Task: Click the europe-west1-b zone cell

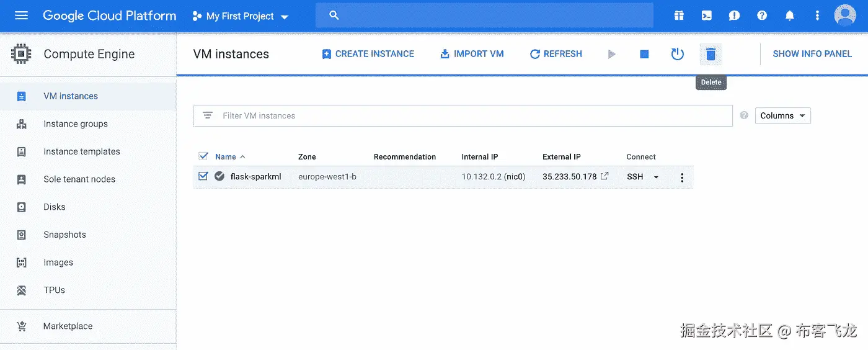Action: pos(327,177)
